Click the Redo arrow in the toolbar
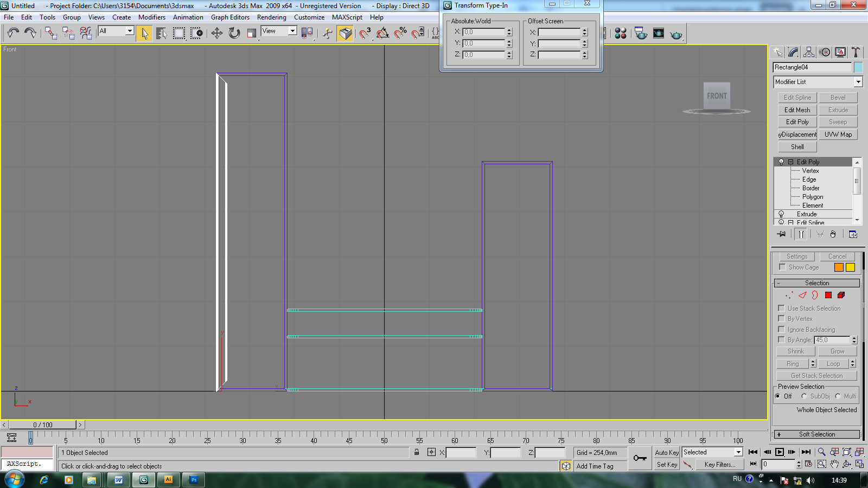This screenshot has height=488, width=868. (x=30, y=33)
